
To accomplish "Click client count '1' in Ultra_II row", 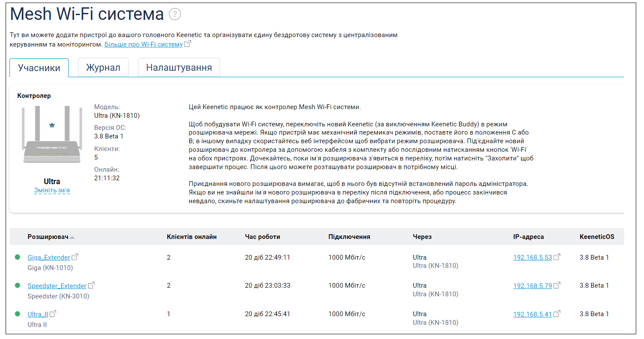I will point(169,314).
